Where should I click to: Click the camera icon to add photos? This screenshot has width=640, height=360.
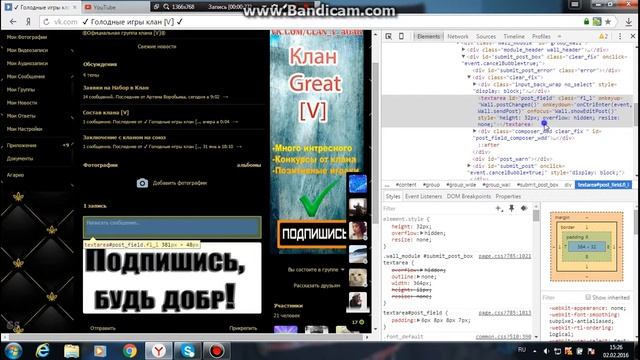(142, 183)
